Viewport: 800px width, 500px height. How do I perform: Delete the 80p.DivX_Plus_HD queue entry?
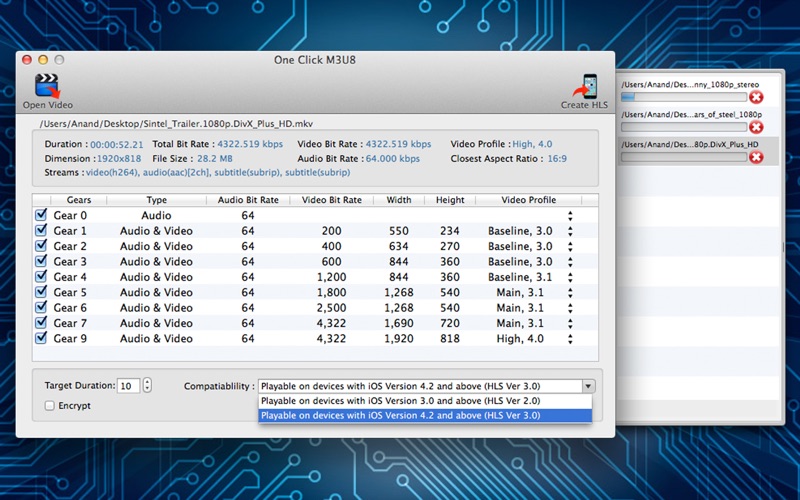pyautogui.click(x=756, y=157)
